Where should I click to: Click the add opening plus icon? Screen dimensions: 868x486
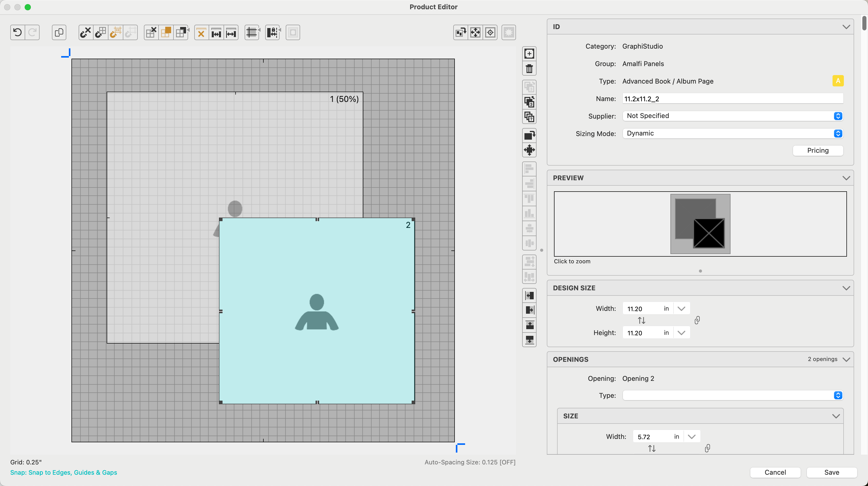529,54
